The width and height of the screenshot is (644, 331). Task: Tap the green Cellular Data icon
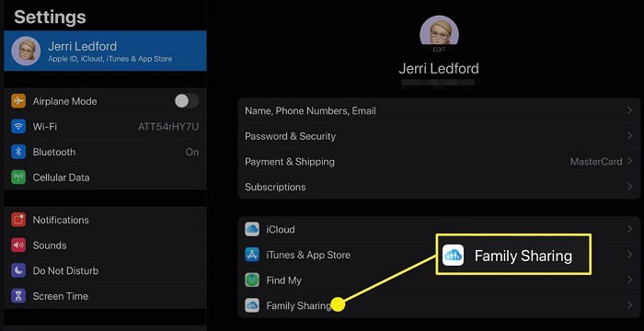pyautogui.click(x=18, y=177)
